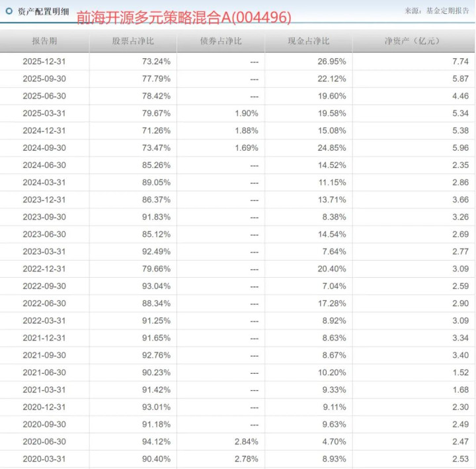Click the 股票占净比 column header
The image size is (476, 469).
point(133,41)
